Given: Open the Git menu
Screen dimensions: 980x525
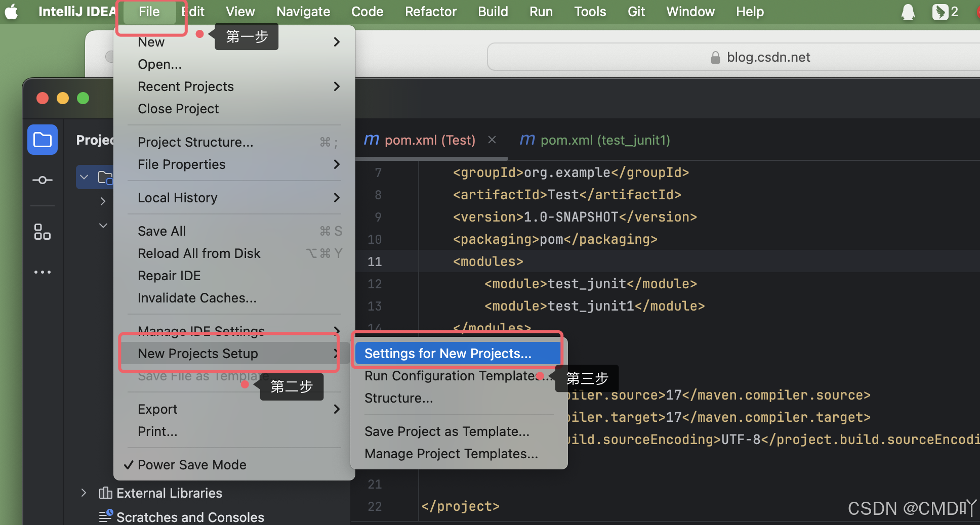Looking at the screenshot, I should pyautogui.click(x=636, y=12).
